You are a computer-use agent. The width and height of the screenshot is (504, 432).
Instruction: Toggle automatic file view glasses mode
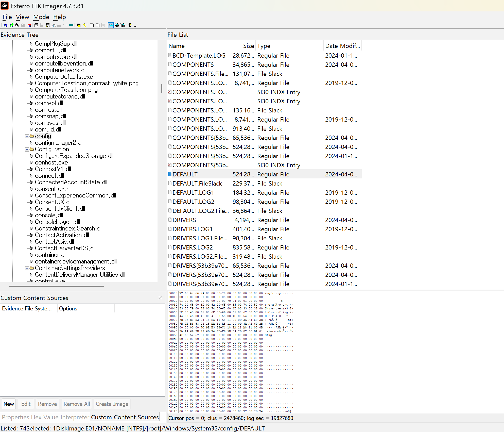(x=111, y=25)
